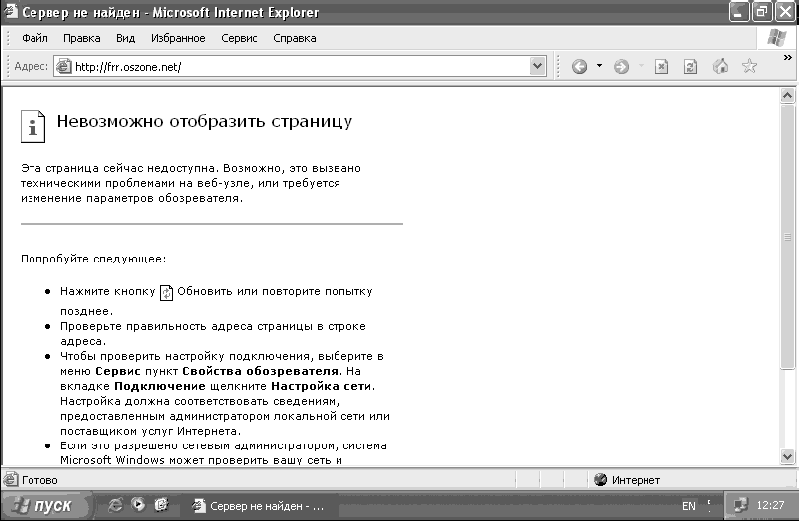Go to the Home page icon
The height and width of the screenshot is (521, 799).
point(720,66)
